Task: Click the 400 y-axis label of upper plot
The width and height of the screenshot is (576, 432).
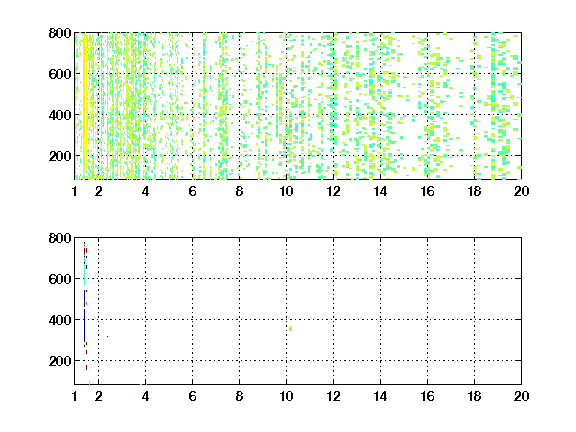Action: point(60,115)
